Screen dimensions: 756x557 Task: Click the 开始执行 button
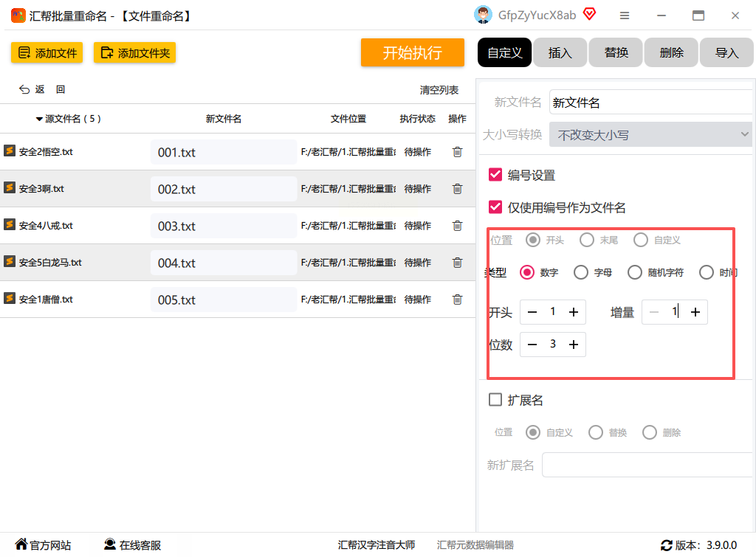(412, 52)
